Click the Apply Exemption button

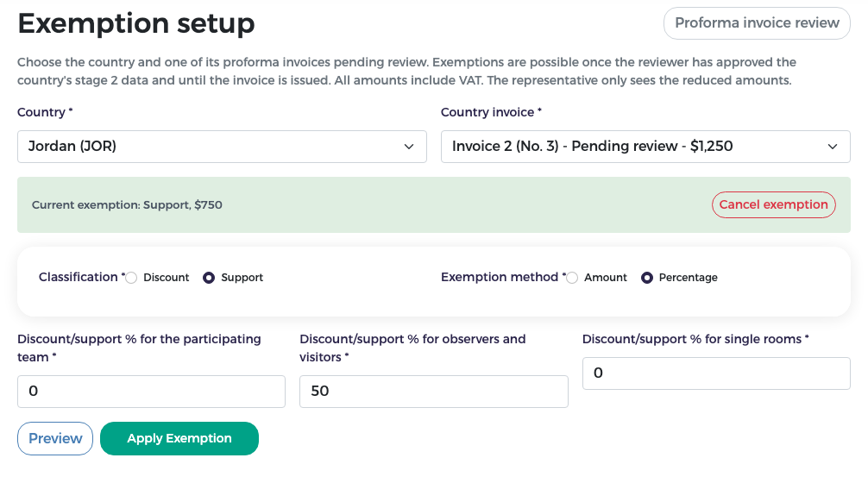pyautogui.click(x=179, y=439)
